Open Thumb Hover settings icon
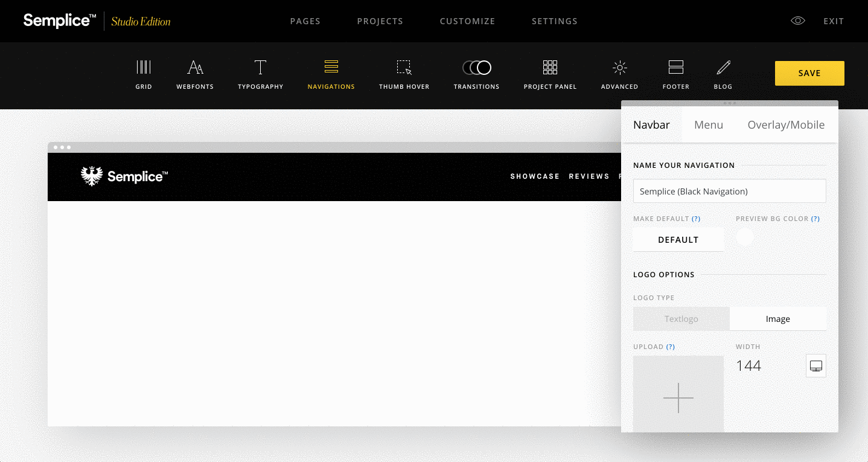The width and height of the screenshot is (868, 462). pos(404,68)
